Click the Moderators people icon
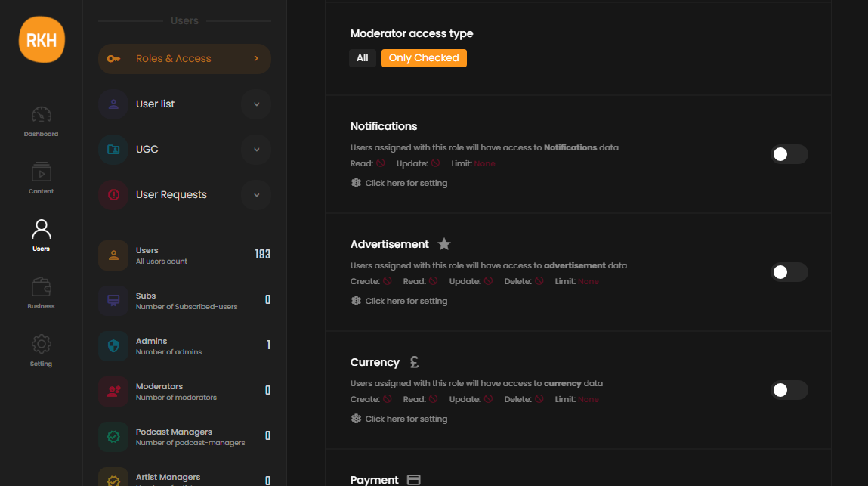The height and width of the screenshot is (486, 868). 113,392
